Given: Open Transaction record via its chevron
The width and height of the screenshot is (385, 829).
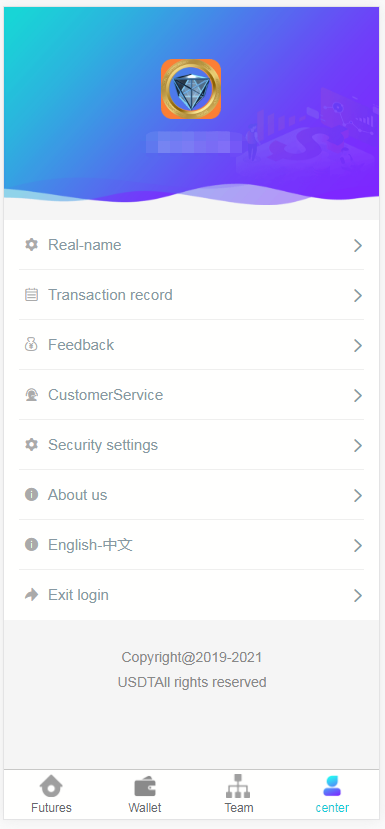Looking at the screenshot, I should 358,296.
